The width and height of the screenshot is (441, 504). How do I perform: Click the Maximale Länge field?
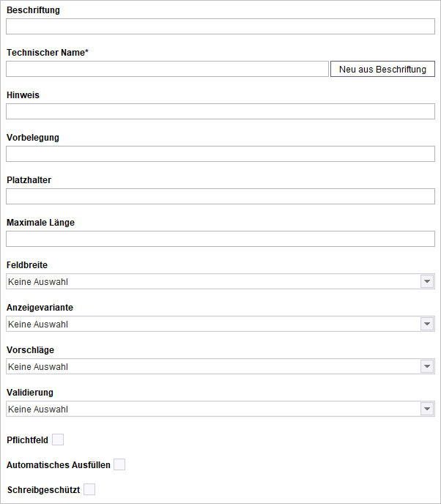click(220, 239)
